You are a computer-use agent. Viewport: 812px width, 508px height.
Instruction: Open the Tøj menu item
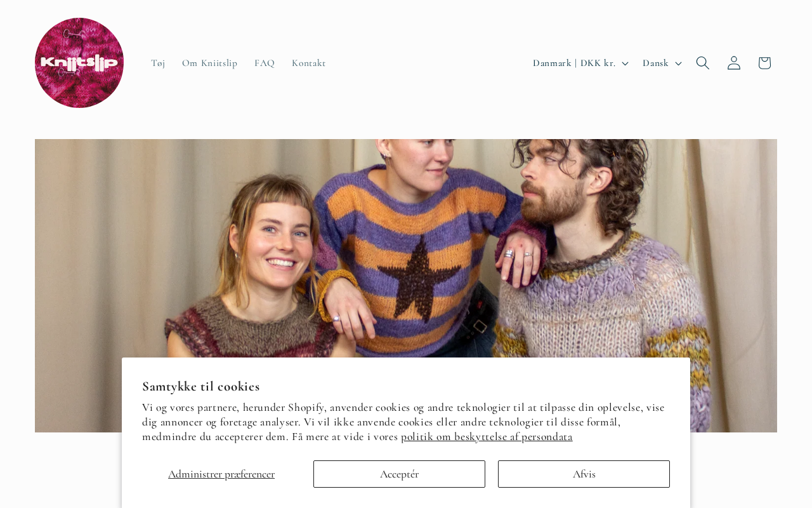tap(158, 63)
